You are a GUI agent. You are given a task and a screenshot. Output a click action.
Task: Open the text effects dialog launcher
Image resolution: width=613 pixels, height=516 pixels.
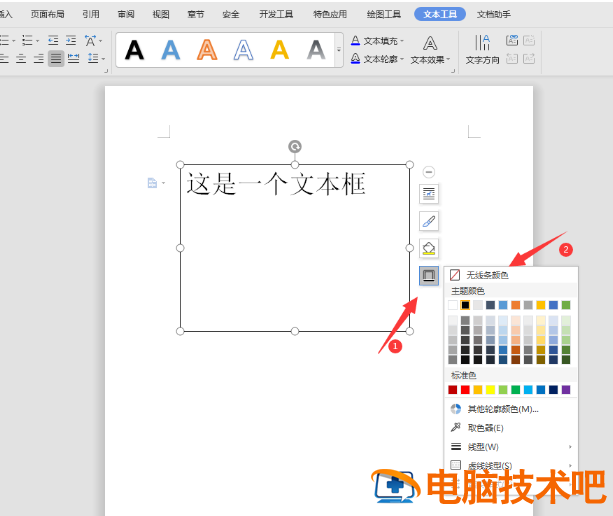pos(453,71)
